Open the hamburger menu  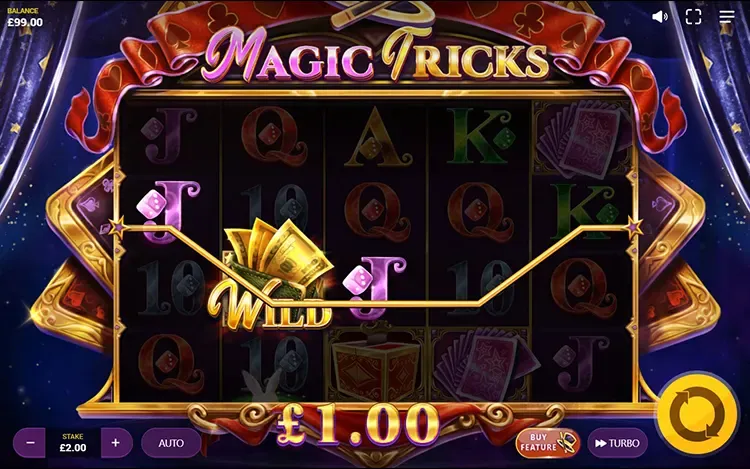(x=727, y=16)
